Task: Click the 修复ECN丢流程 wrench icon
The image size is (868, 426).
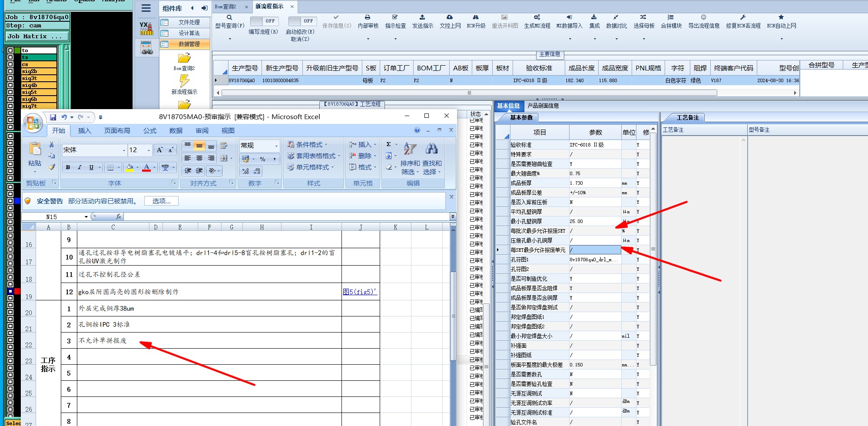Action: coord(743,17)
